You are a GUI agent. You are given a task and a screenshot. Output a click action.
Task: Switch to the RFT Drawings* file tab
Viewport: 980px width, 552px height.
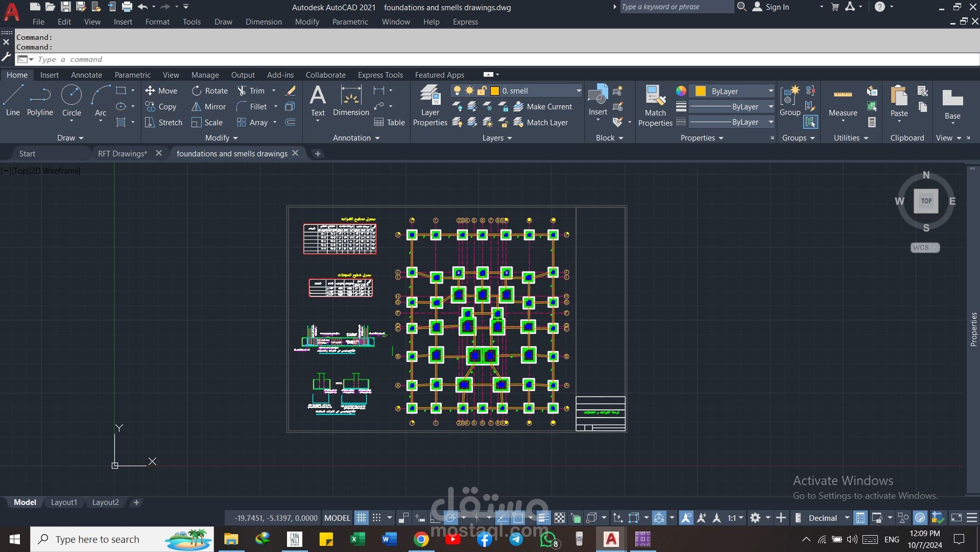point(123,153)
